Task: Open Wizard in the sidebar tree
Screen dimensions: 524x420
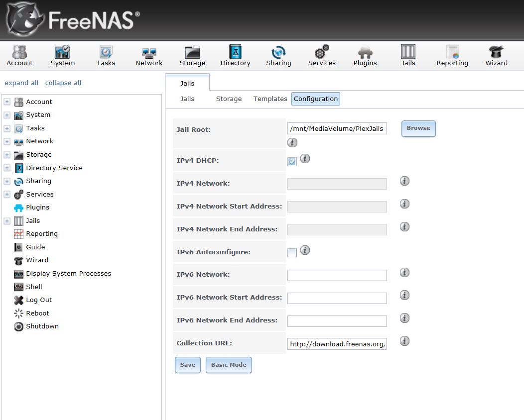Action: tap(37, 260)
